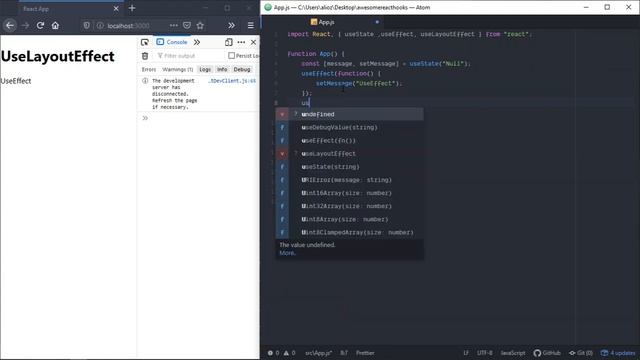Choose useLayoutEffect suggestion
The height and width of the screenshot is (360, 640).
point(350,153)
